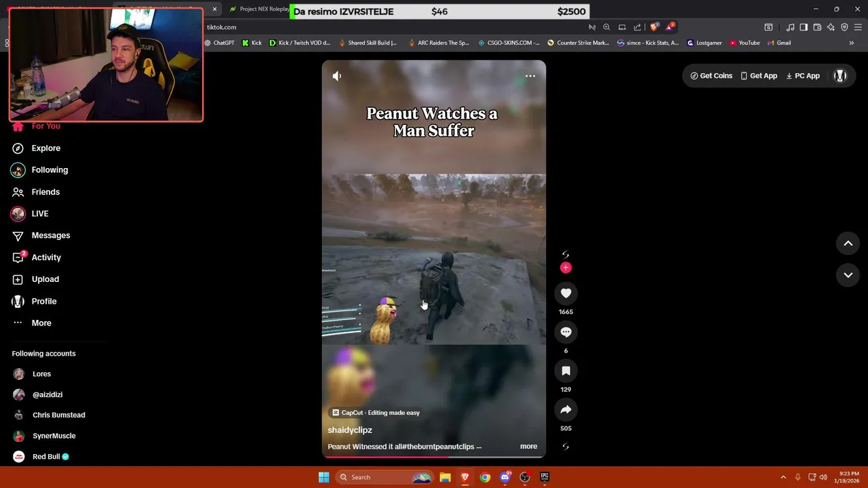Toggle the browser sidebar panel icon

(x=804, y=27)
